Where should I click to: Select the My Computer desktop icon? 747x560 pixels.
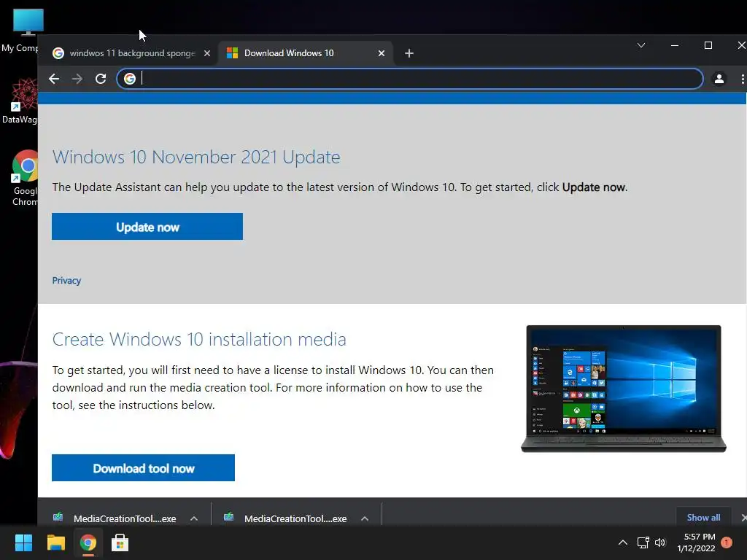click(x=20, y=31)
